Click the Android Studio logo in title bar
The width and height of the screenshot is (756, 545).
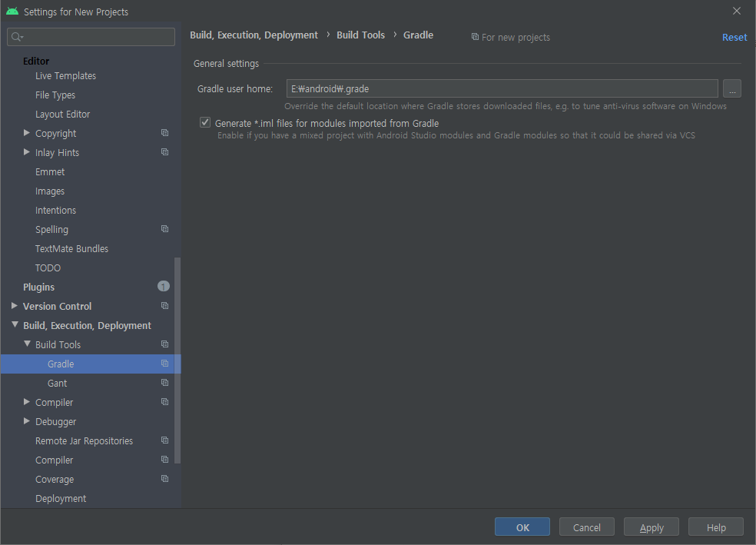(x=12, y=11)
